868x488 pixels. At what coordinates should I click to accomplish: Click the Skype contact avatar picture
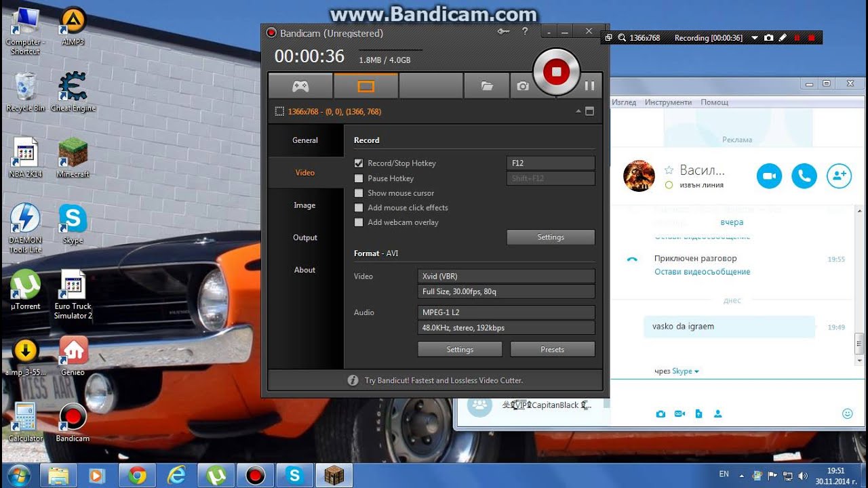coord(639,176)
